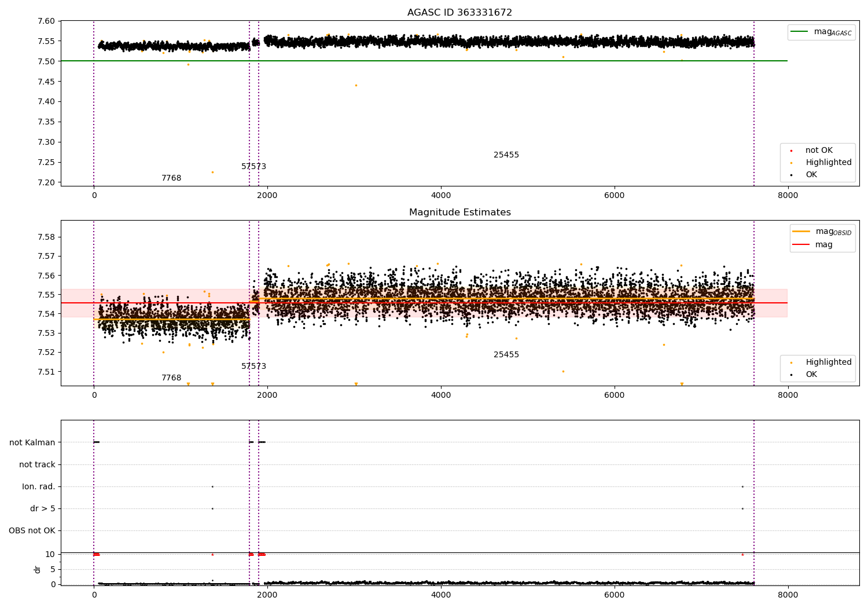Image resolution: width=868 pixels, height=608 pixels.
Task: Click the orange mag OBSID line sample in legend
Action: (801, 232)
